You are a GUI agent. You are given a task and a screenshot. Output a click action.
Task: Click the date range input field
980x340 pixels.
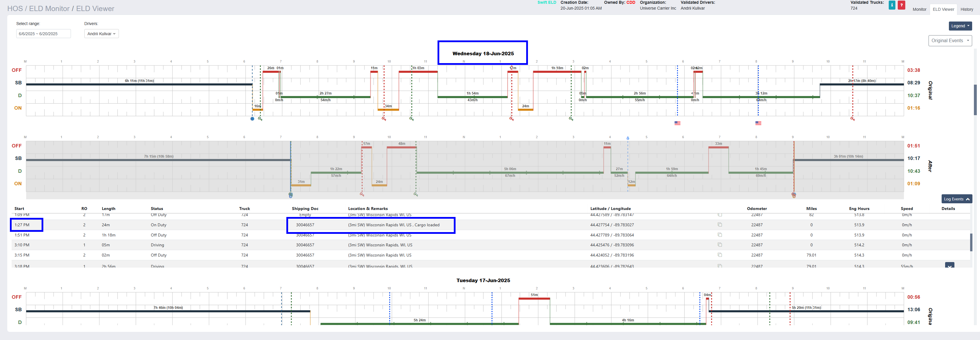(43, 34)
